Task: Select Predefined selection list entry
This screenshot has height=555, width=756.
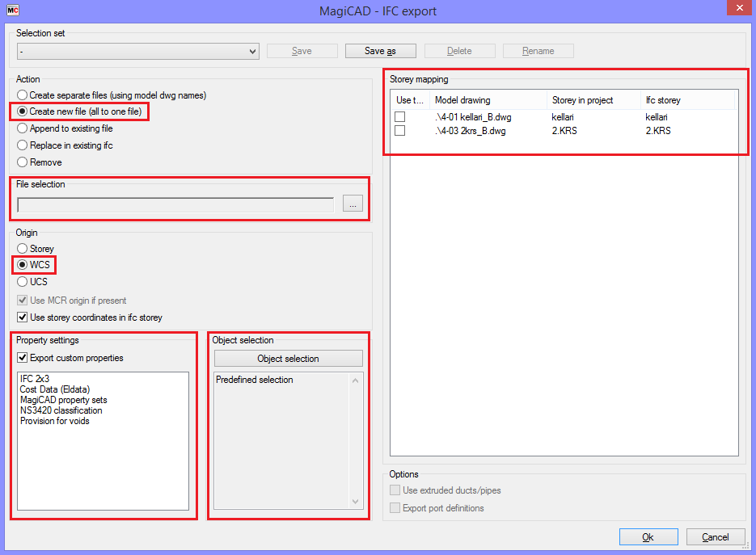Action: [255, 380]
